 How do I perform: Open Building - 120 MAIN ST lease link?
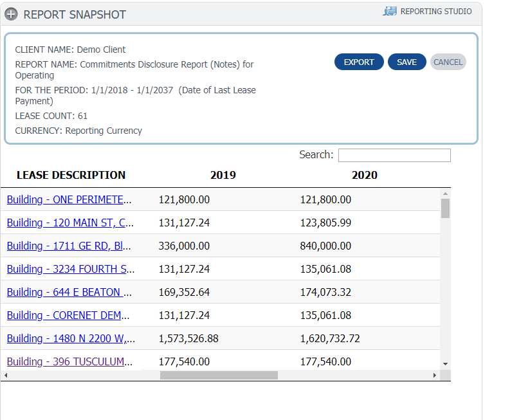click(x=70, y=223)
